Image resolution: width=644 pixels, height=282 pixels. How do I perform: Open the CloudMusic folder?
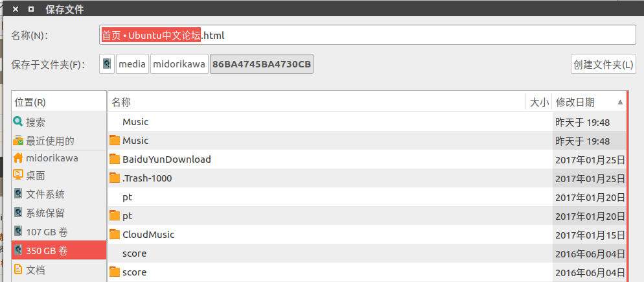(x=148, y=235)
